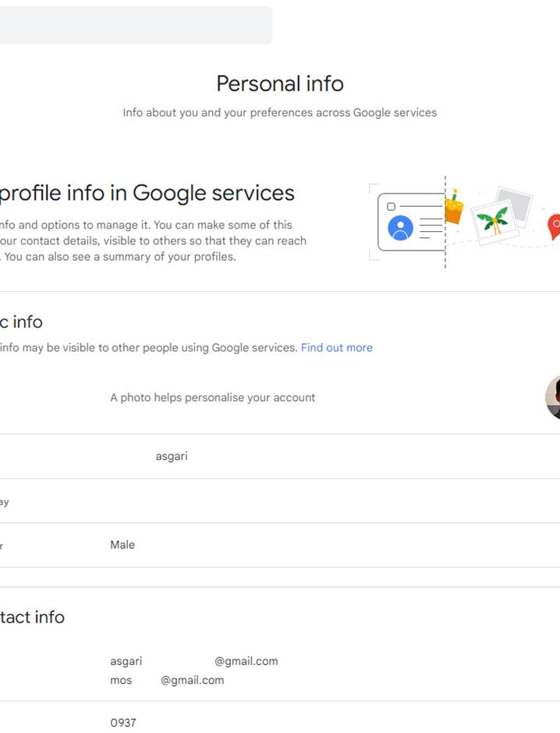Open the phone row starting with 0937

tap(280, 717)
